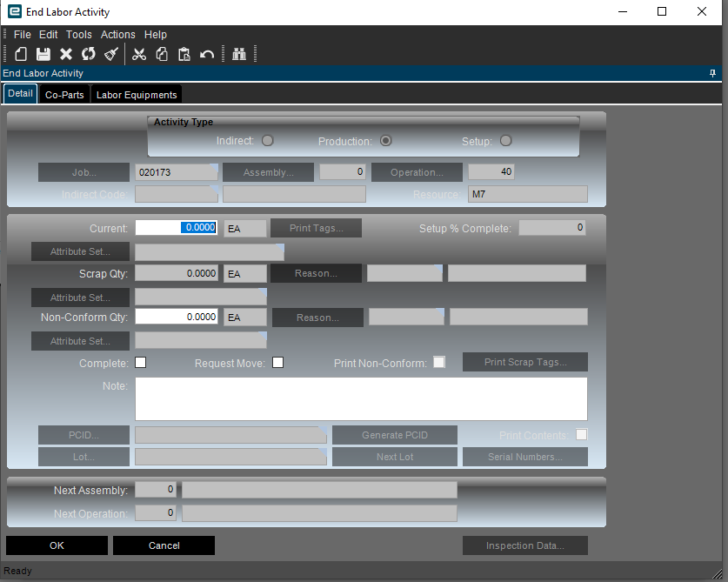This screenshot has width=728, height=582.
Task: Click the Save floppy disk icon
Action: tap(43, 54)
